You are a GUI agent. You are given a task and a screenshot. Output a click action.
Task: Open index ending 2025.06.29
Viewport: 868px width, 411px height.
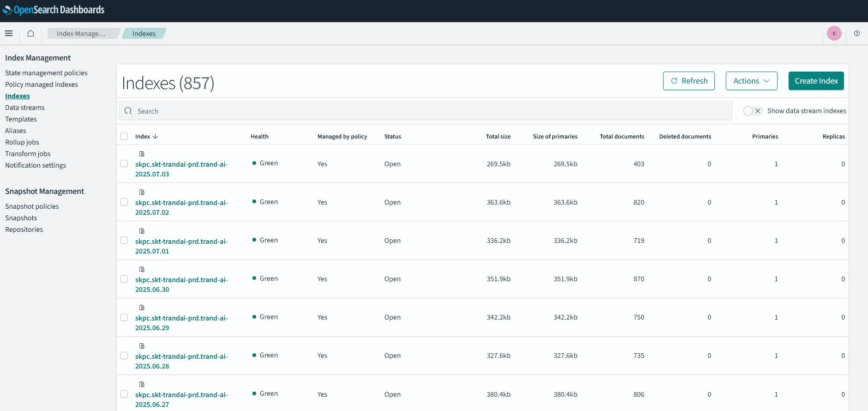(181, 323)
